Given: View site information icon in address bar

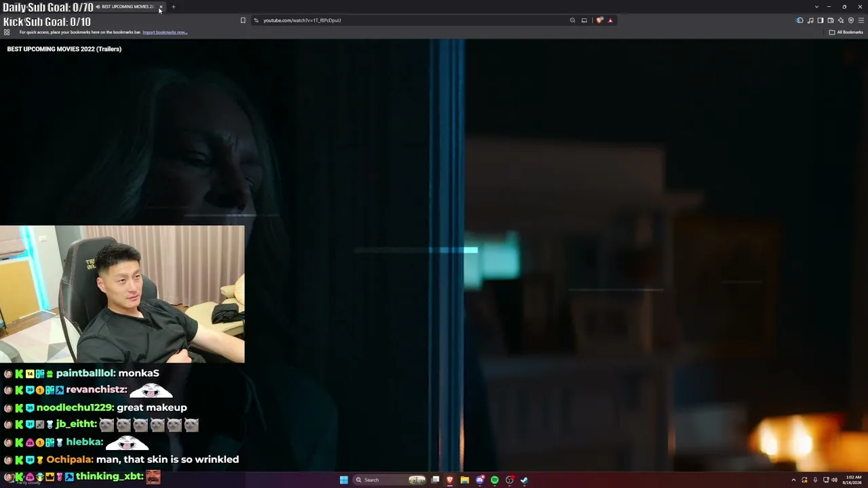Looking at the screenshot, I should pos(256,20).
